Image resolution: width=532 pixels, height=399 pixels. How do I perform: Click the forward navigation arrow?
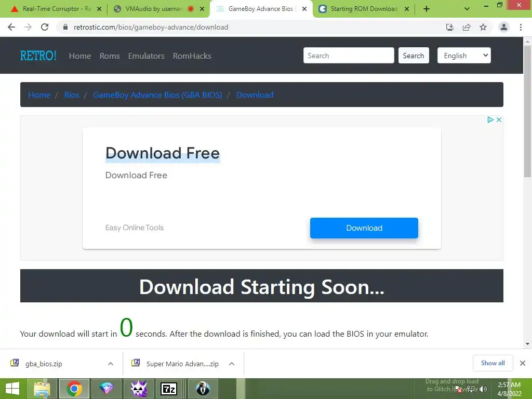click(x=28, y=27)
